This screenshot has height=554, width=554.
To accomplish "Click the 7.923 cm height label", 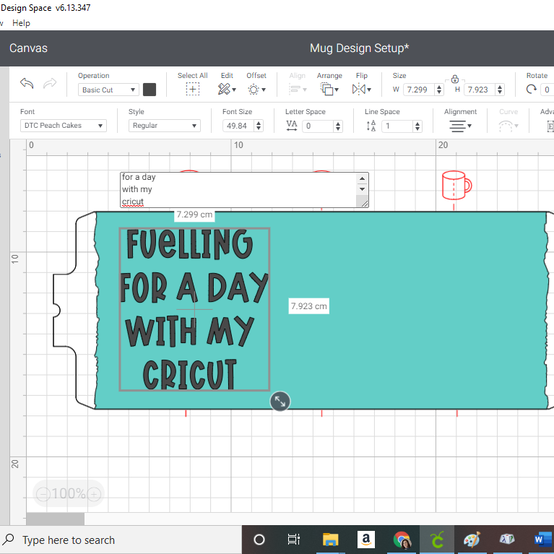I will (x=309, y=306).
